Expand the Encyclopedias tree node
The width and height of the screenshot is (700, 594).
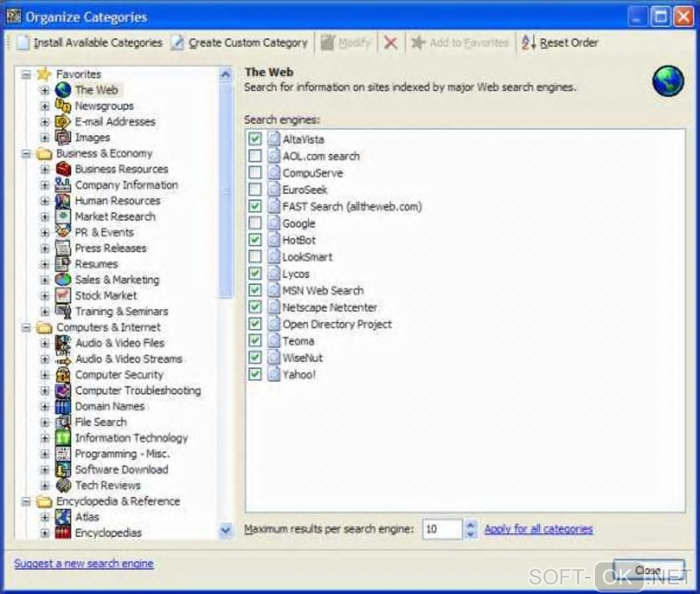coord(45,533)
